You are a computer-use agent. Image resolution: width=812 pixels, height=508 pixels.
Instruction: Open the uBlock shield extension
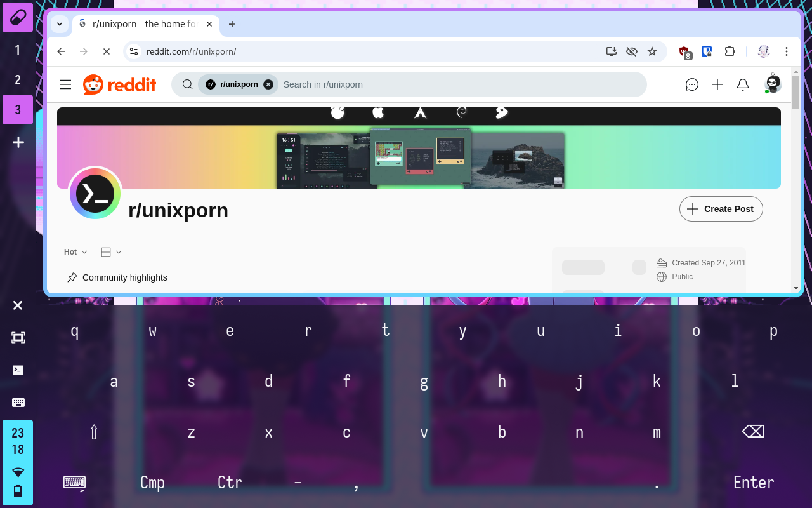(685, 52)
